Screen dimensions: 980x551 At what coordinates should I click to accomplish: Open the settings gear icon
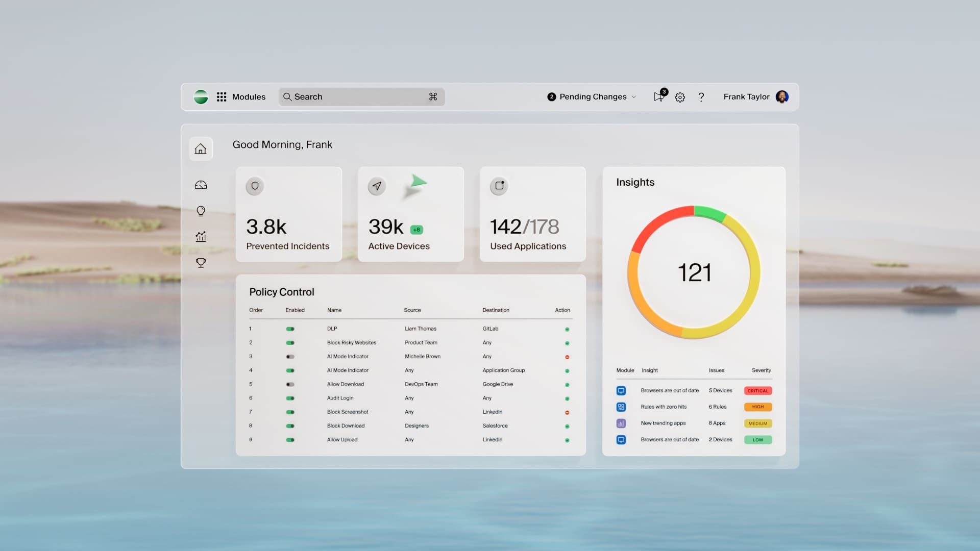point(680,97)
